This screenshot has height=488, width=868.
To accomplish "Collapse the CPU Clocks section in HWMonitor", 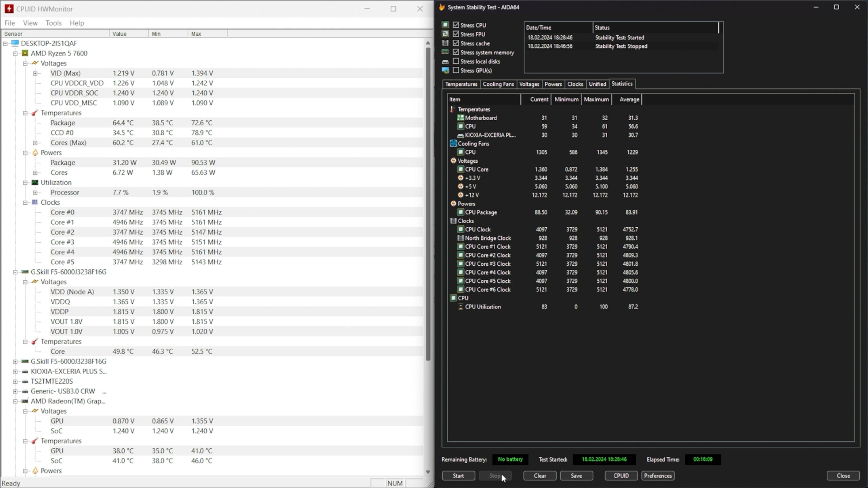I will 25,203.
